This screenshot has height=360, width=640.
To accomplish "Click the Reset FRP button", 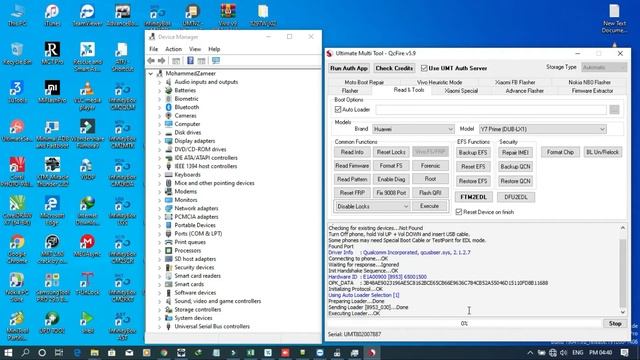I will 352,193.
